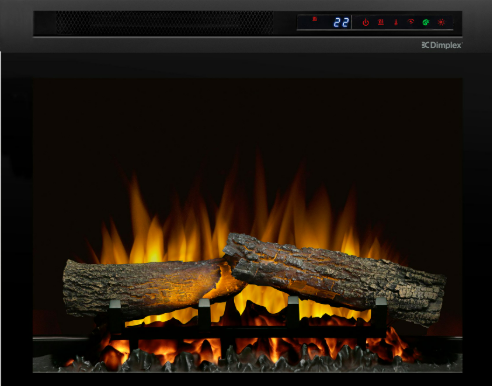Tap the red heater waves icon
Screen dimensions: 492x386
381,22
